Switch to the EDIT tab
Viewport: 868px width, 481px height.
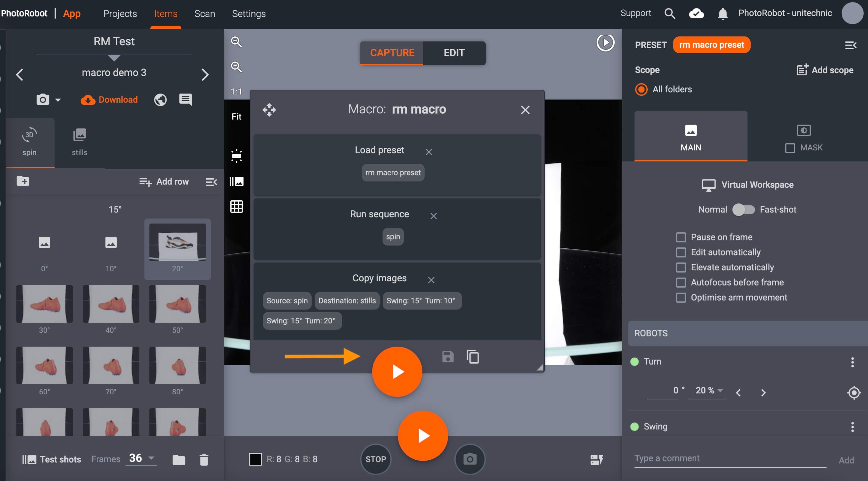454,53
